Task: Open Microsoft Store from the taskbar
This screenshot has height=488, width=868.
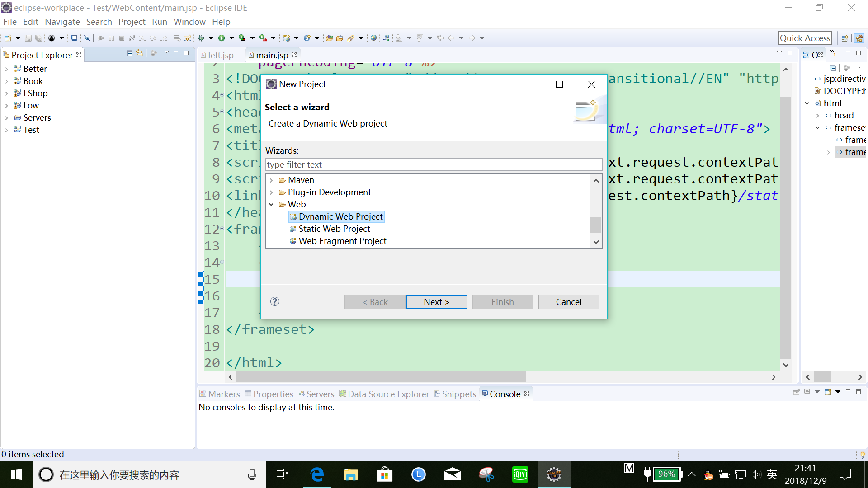Action: click(384, 474)
